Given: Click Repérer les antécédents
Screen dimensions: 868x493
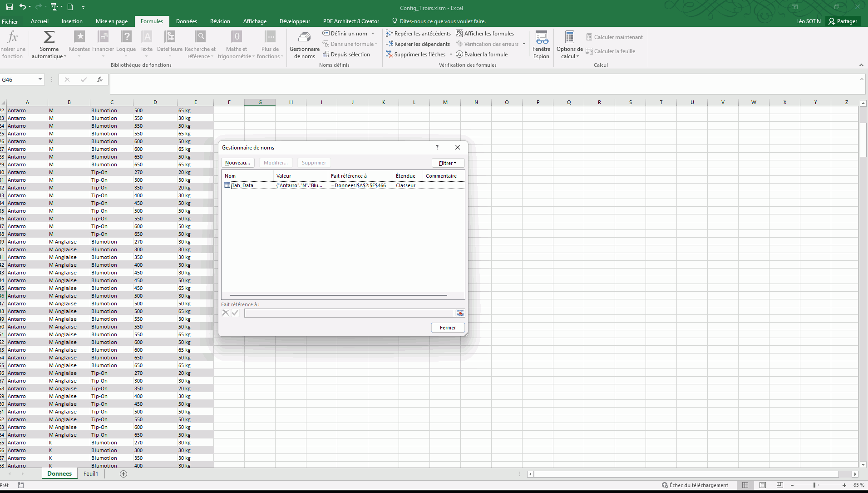Looking at the screenshot, I should 418,34.
